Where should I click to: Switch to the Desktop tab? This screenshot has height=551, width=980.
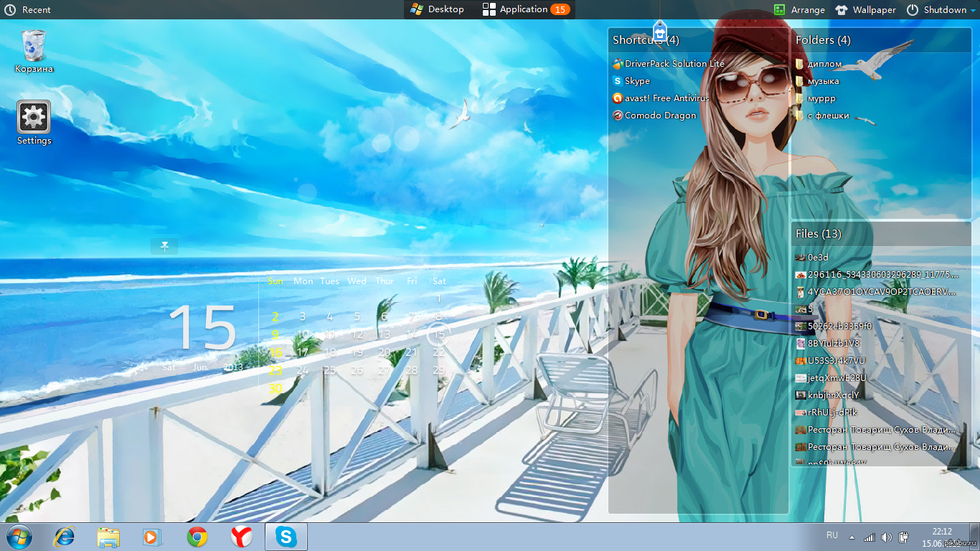point(437,9)
